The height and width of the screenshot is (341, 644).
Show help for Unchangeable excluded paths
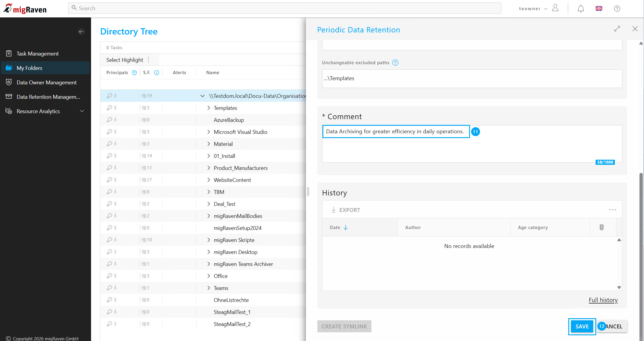tap(395, 63)
